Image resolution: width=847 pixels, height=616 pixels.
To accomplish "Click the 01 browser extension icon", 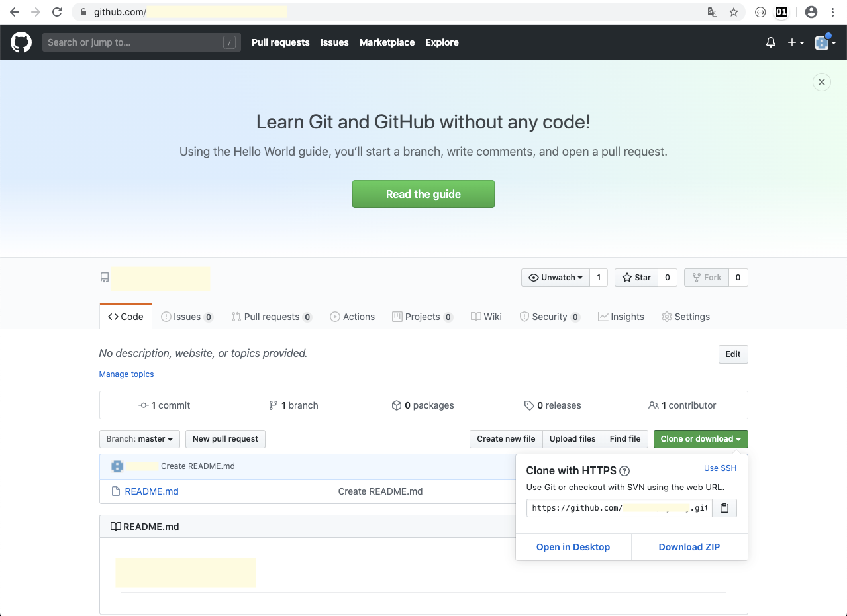I will (x=781, y=12).
